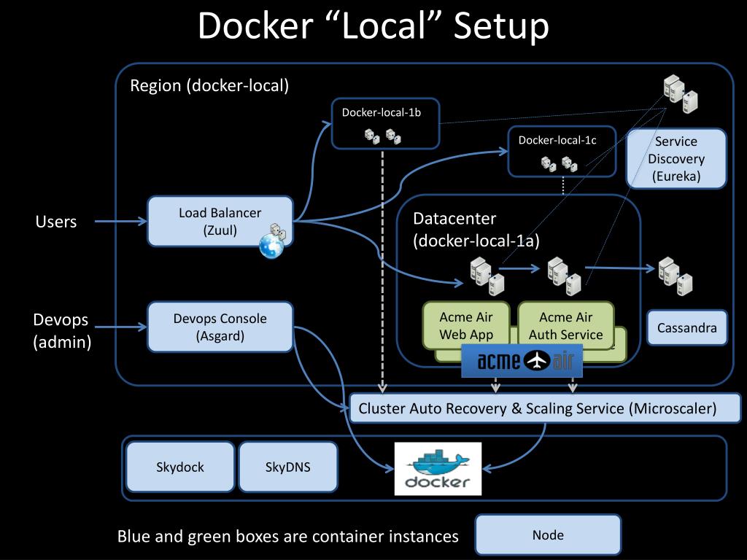This screenshot has width=747, height=560.
Task: Click the globe icon on Load Balancer
Action: (271, 245)
